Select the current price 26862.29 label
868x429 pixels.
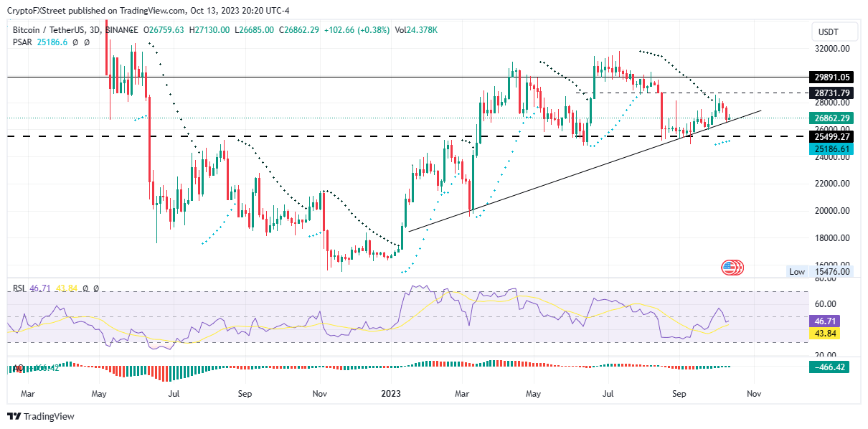831,118
